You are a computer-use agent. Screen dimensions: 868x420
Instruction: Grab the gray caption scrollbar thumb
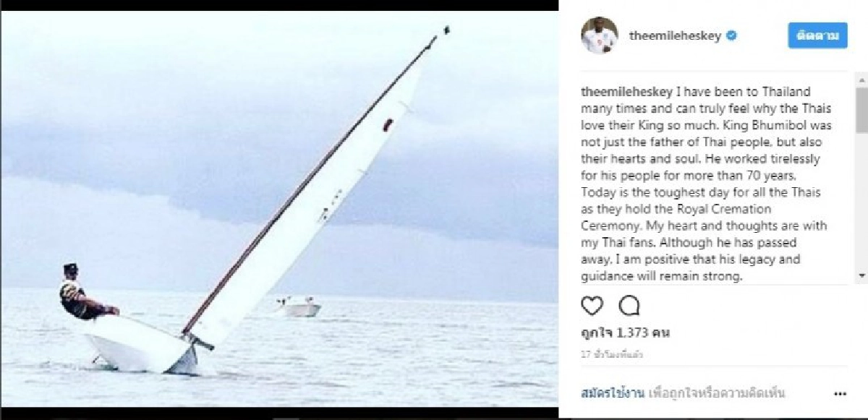(x=861, y=108)
